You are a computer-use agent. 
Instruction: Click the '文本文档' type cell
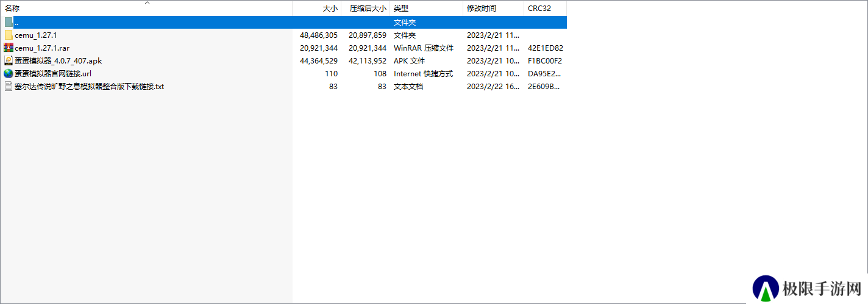click(x=408, y=86)
